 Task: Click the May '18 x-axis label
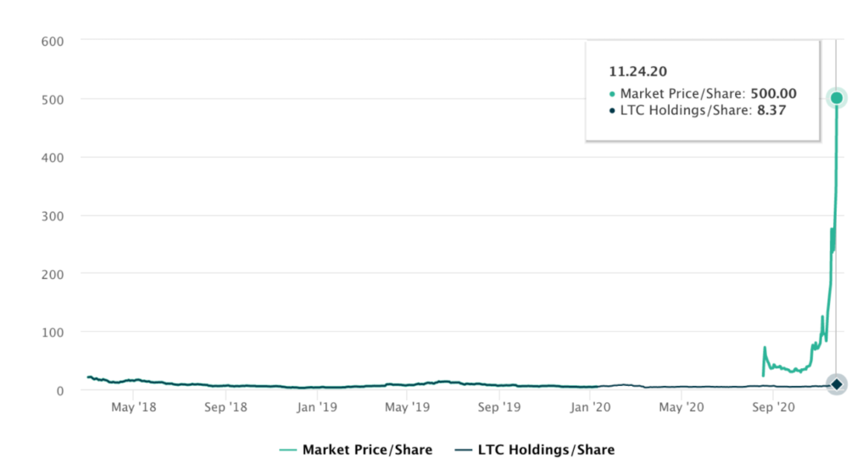tap(134, 408)
